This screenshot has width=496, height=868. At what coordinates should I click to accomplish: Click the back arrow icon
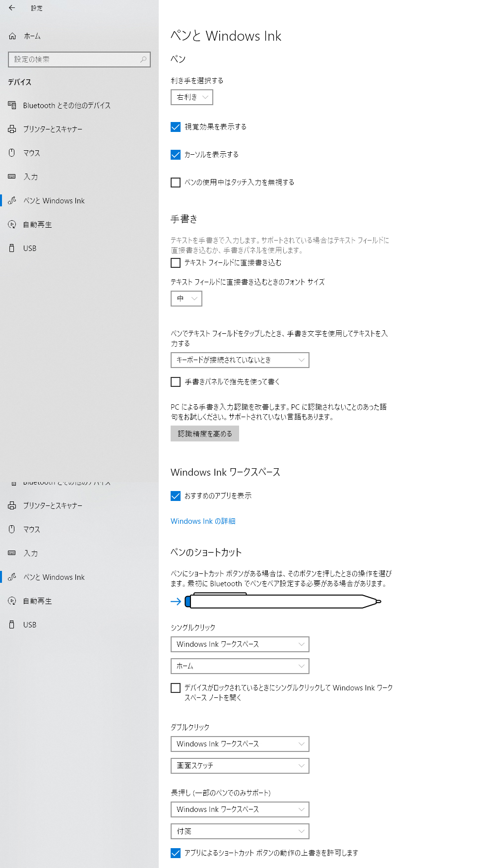pyautogui.click(x=12, y=8)
